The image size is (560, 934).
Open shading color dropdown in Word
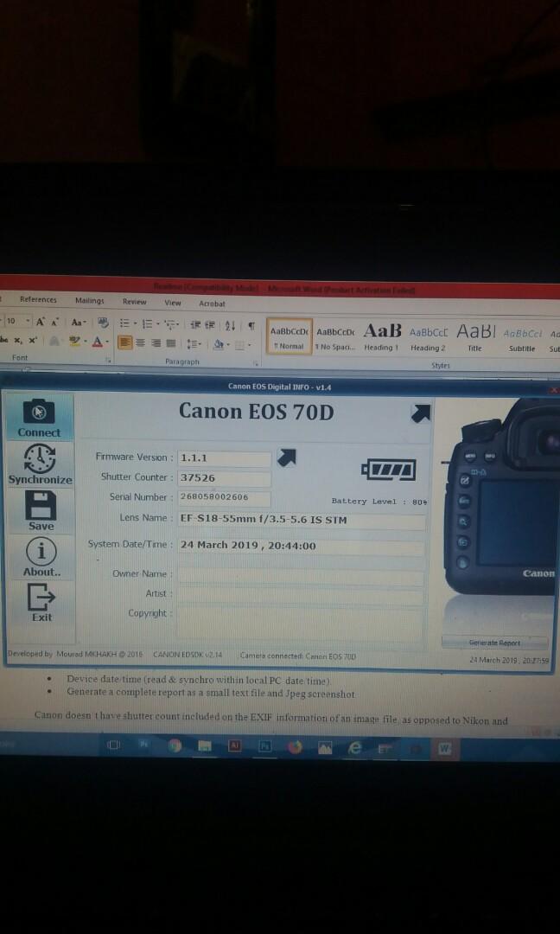(228, 344)
